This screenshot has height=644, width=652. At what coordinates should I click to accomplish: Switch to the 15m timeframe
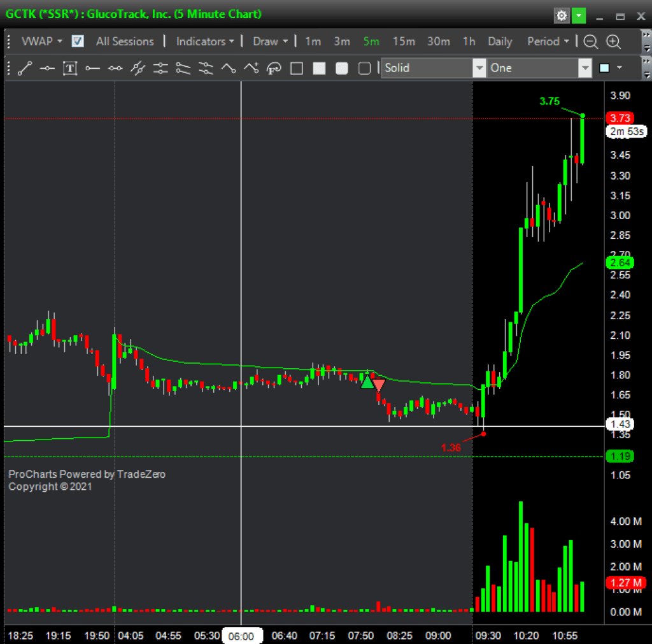[404, 41]
